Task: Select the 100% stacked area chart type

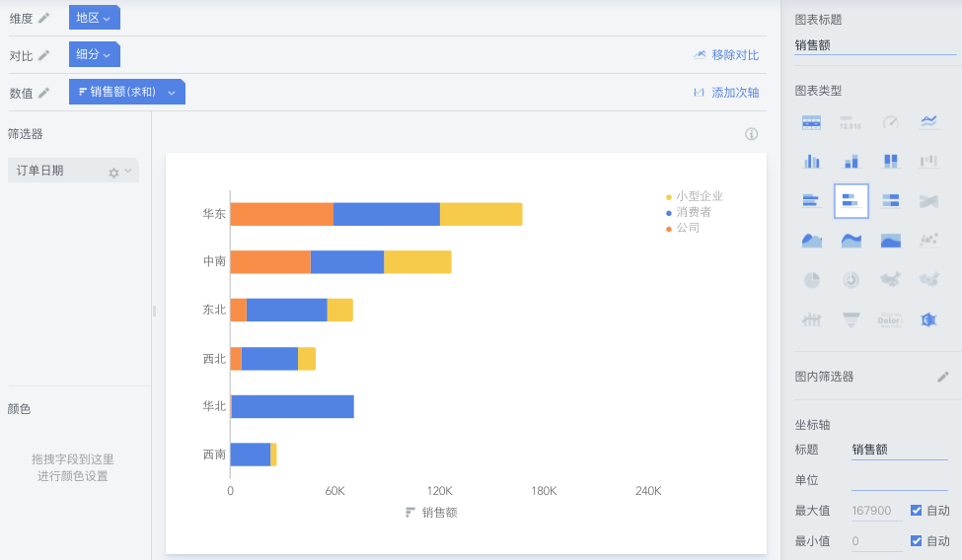Action: 890,241
